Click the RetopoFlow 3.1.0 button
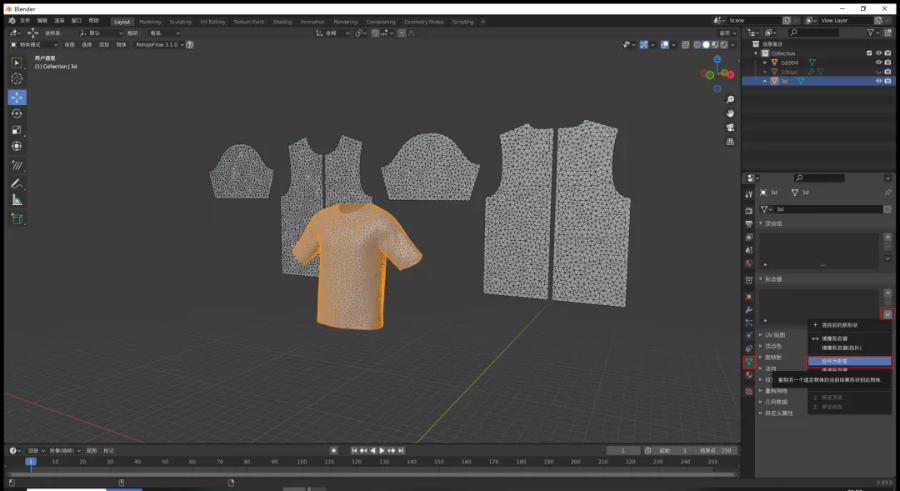The image size is (900, 491). 155,45
